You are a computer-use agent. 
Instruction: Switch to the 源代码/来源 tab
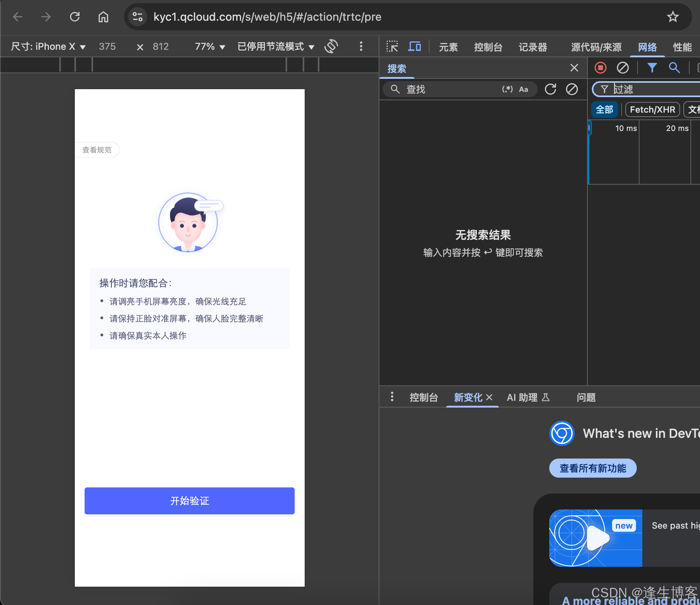596,47
